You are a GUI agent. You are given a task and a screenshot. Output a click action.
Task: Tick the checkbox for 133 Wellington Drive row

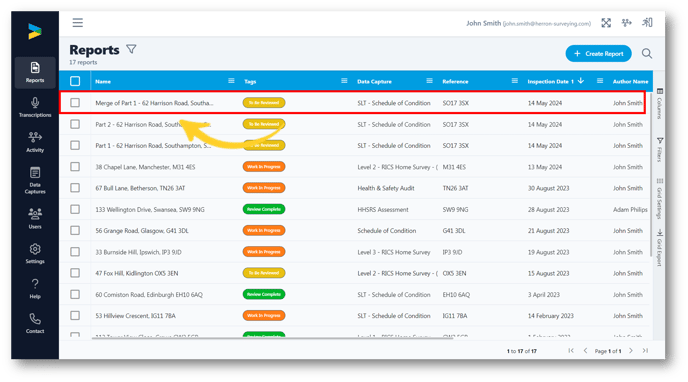coord(75,209)
